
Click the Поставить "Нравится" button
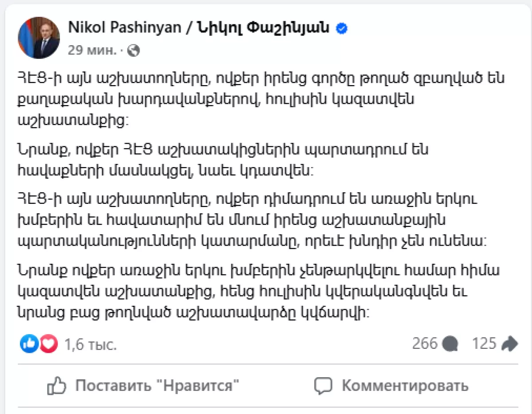tap(144, 386)
